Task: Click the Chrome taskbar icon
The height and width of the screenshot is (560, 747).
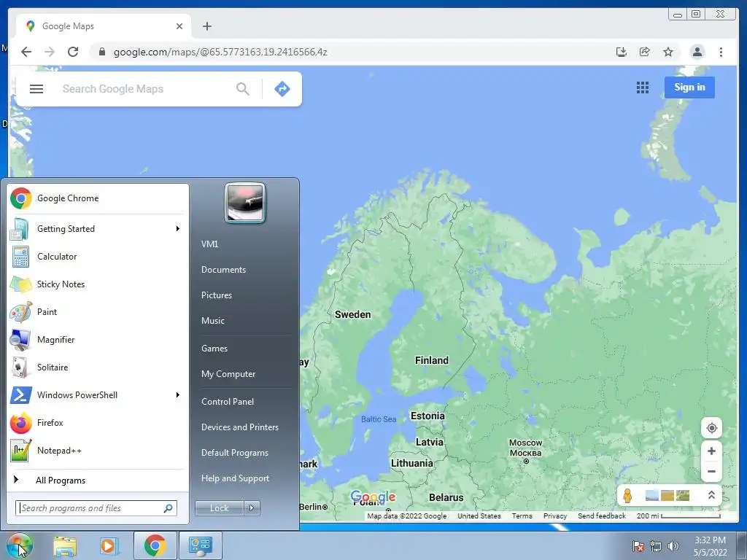Action: click(155, 545)
